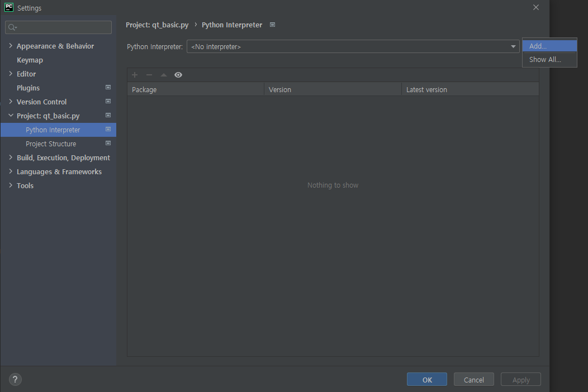
Task: Click the project-level icon beside Project Structure
Action: [108, 143]
